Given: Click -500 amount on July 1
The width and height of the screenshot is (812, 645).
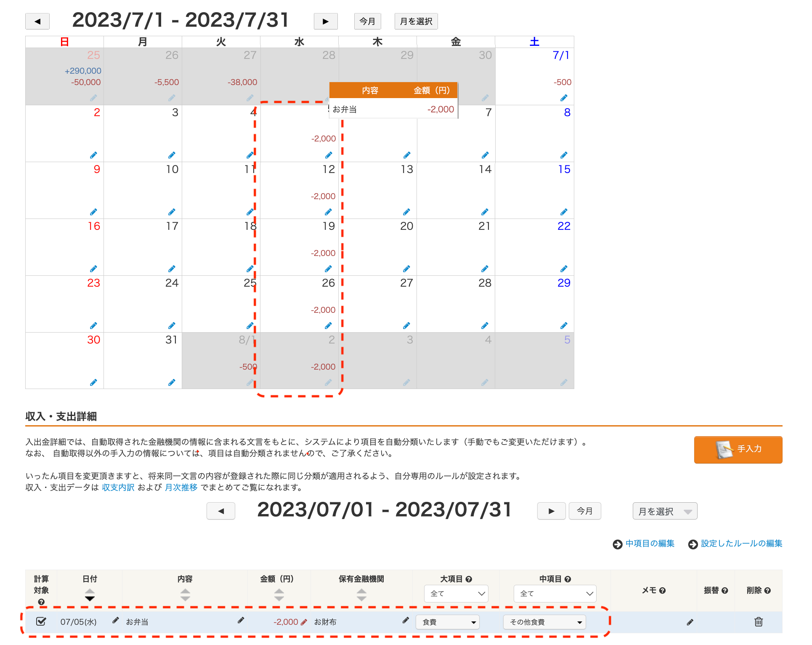Looking at the screenshot, I should click(563, 82).
